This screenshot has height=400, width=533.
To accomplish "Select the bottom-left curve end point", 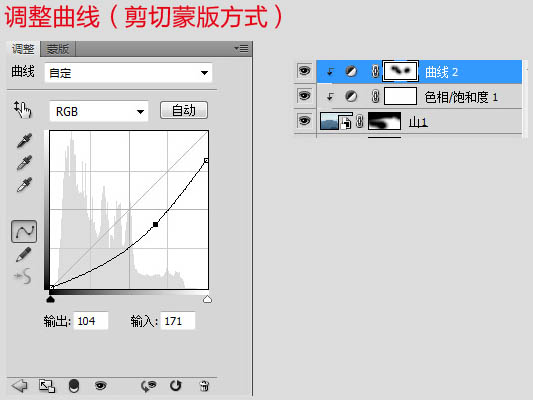I will pos(51,287).
